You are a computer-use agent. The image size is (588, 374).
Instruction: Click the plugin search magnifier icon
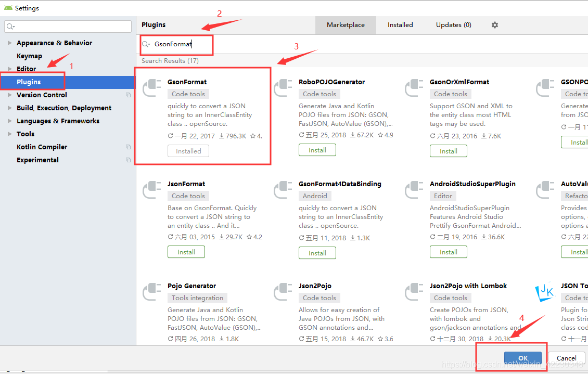pos(146,44)
